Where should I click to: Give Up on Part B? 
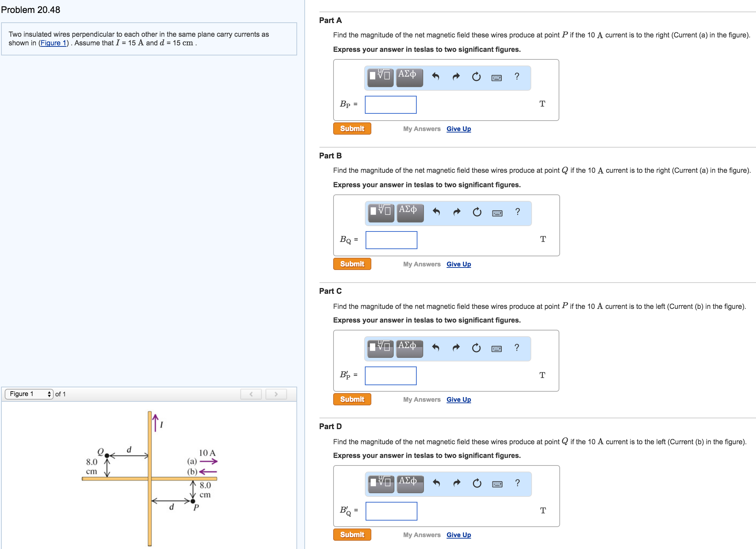pos(458,264)
